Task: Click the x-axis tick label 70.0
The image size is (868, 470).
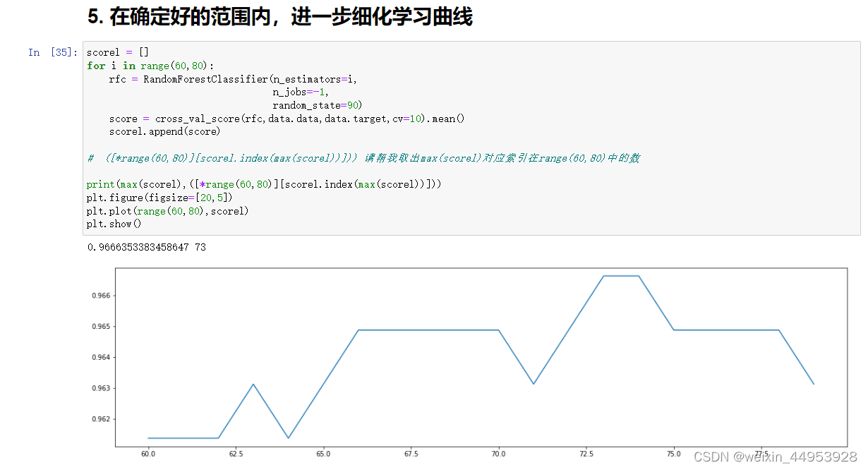Action: (x=499, y=454)
